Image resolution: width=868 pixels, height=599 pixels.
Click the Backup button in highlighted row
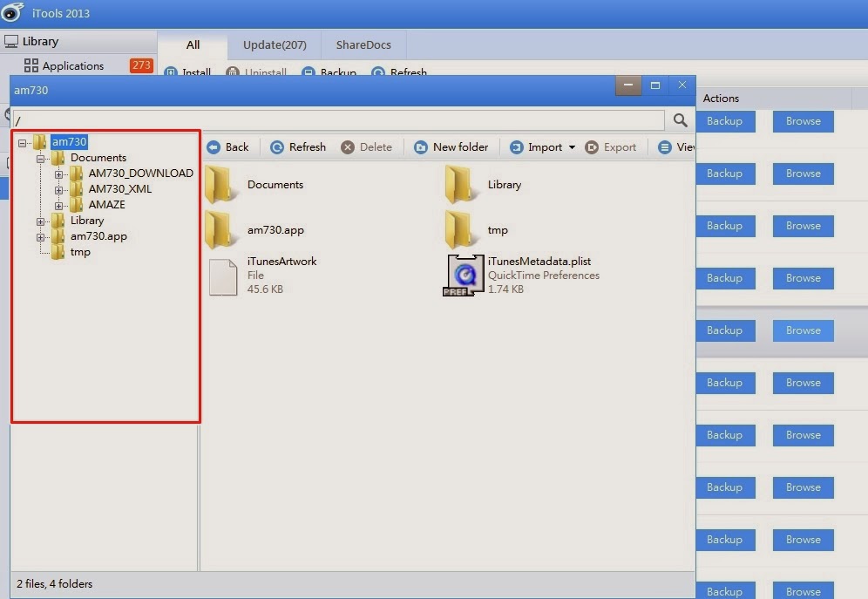(725, 330)
